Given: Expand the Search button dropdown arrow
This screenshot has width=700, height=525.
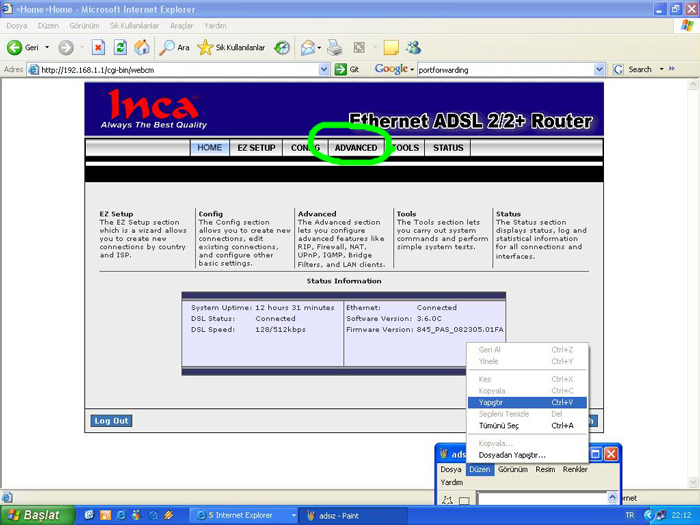Looking at the screenshot, I should (x=661, y=69).
